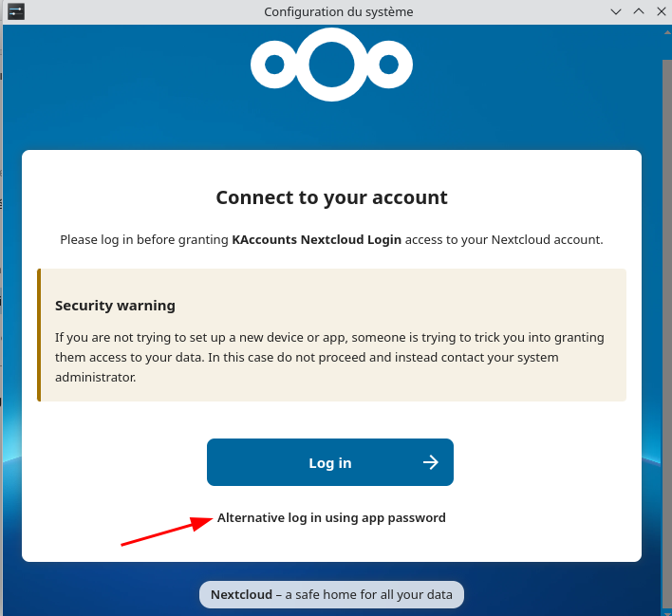Click the "Configuration du système" title bar text
This screenshot has height=616, width=672.
(x=338, y=11)
